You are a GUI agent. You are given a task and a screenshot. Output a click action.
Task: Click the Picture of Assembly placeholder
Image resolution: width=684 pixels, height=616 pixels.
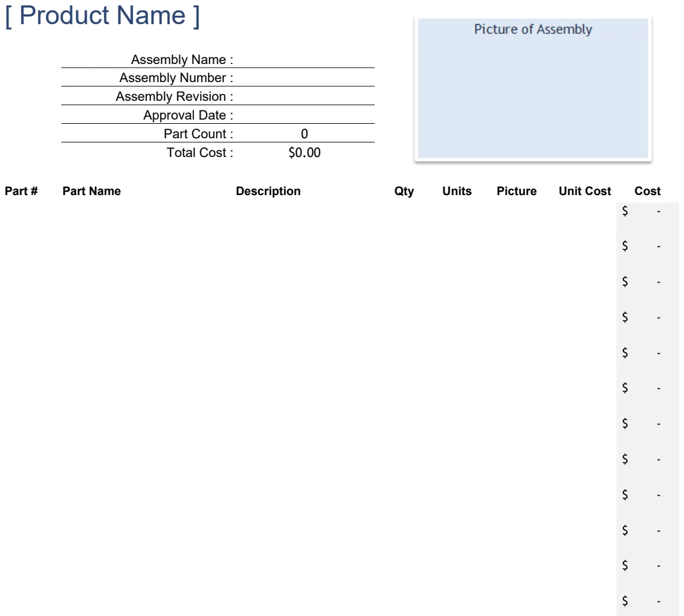pos(532,88)
